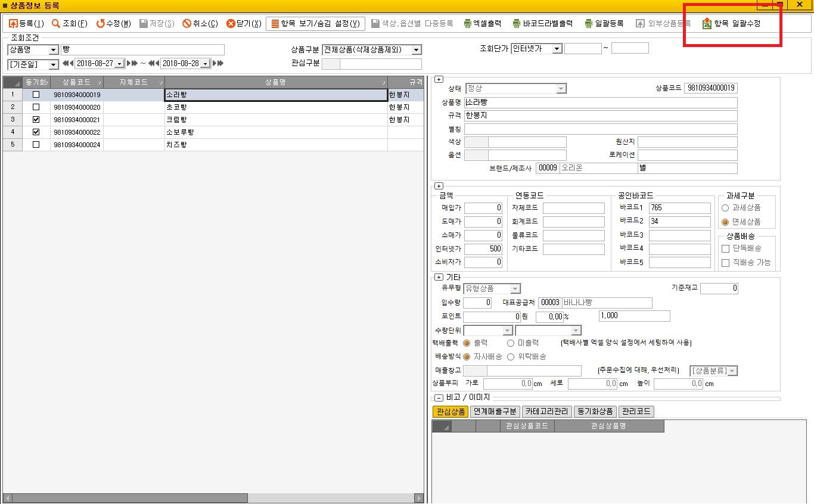Click the 닫기(X) close toolbar button
814x504 pixels.
pos(244,24)
